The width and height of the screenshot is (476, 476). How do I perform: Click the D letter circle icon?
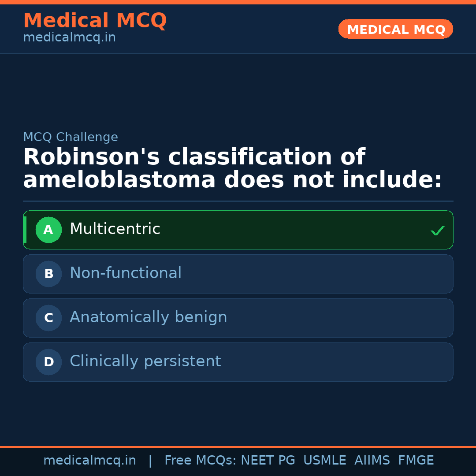coord(48,362)
